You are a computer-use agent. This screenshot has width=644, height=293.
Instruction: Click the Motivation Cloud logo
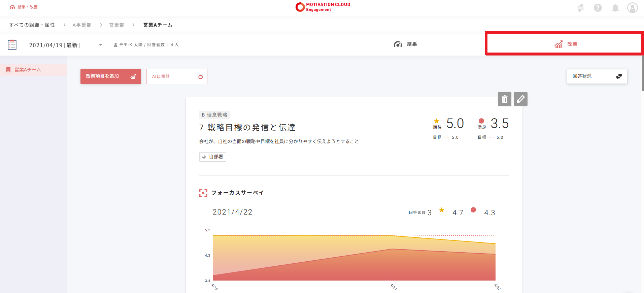[x=323, y=7]
